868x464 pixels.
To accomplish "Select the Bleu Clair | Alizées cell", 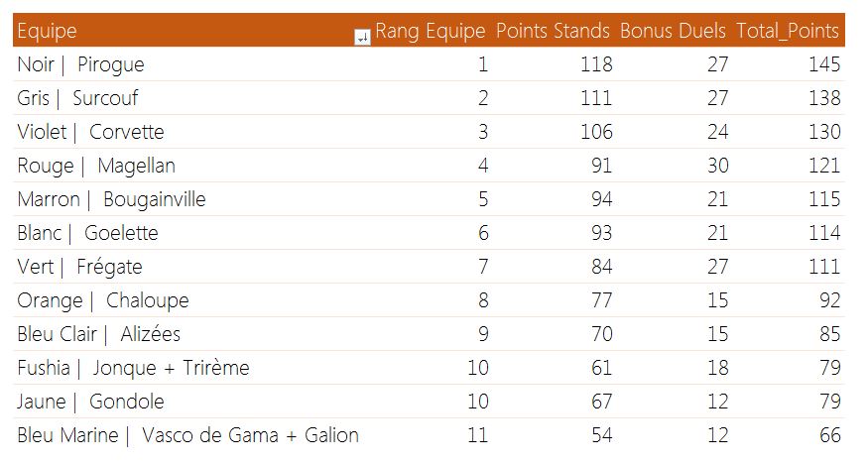I will pyautogui.click(x=99, y=334).
